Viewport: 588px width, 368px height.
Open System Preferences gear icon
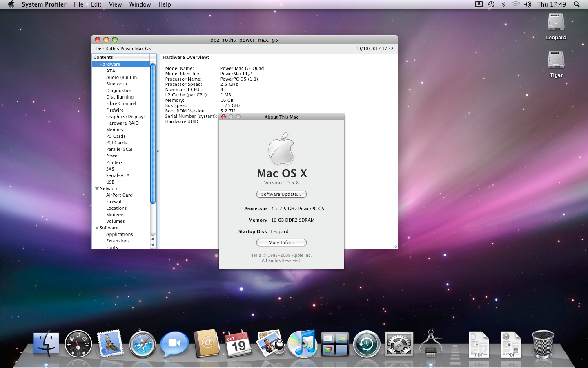click(399, 344)
